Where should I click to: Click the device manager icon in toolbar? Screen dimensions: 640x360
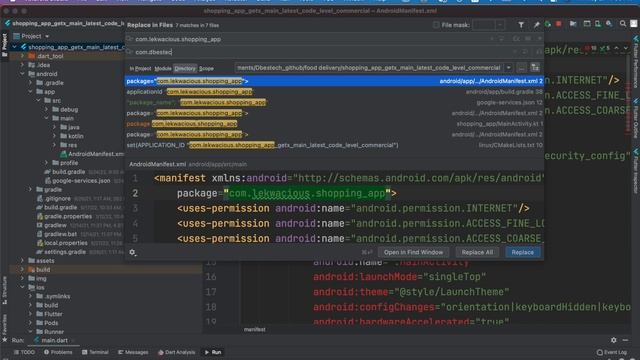598,24
